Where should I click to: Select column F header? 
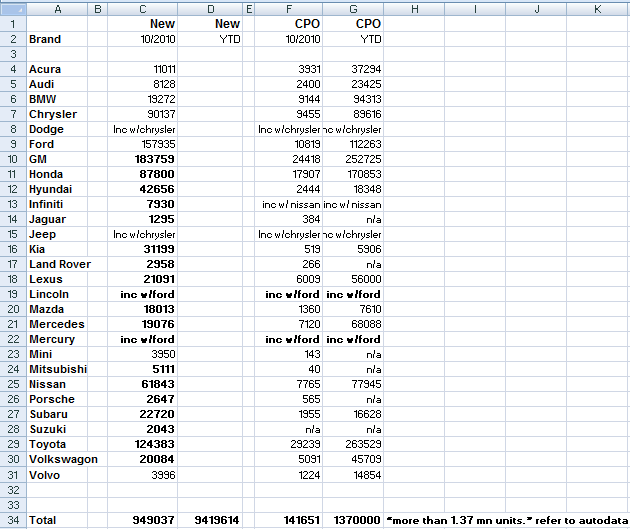(288, 9)
